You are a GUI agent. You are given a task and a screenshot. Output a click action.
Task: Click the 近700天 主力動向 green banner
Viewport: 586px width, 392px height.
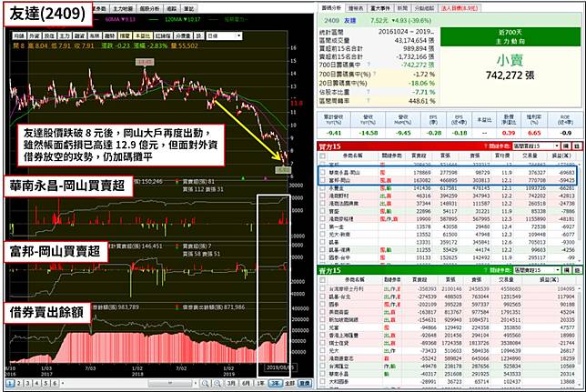(510, 36)
